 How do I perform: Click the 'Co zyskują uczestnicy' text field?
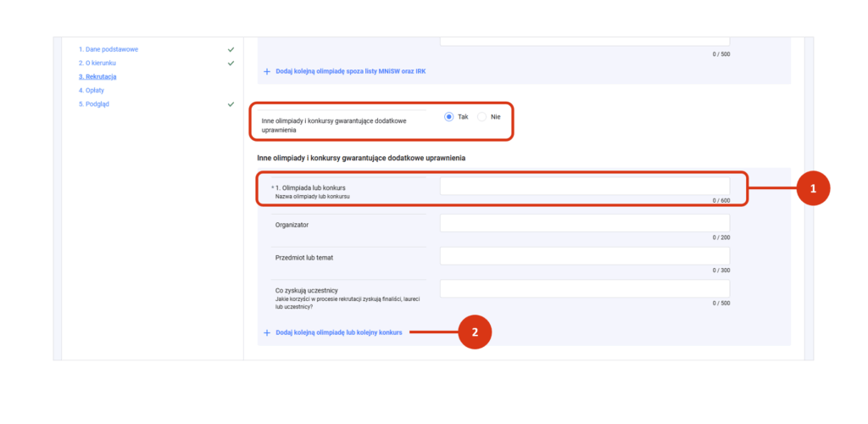click(x=584, y=289)
